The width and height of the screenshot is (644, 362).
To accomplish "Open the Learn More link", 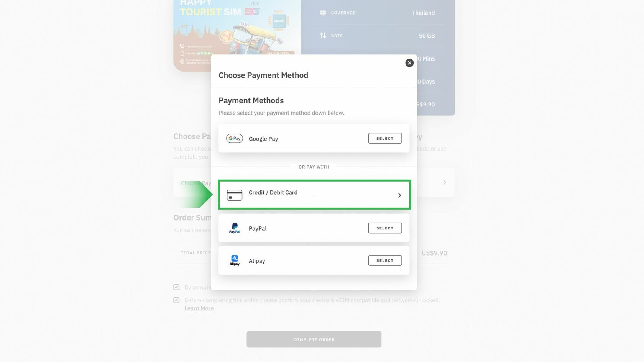I will [199, 308].
